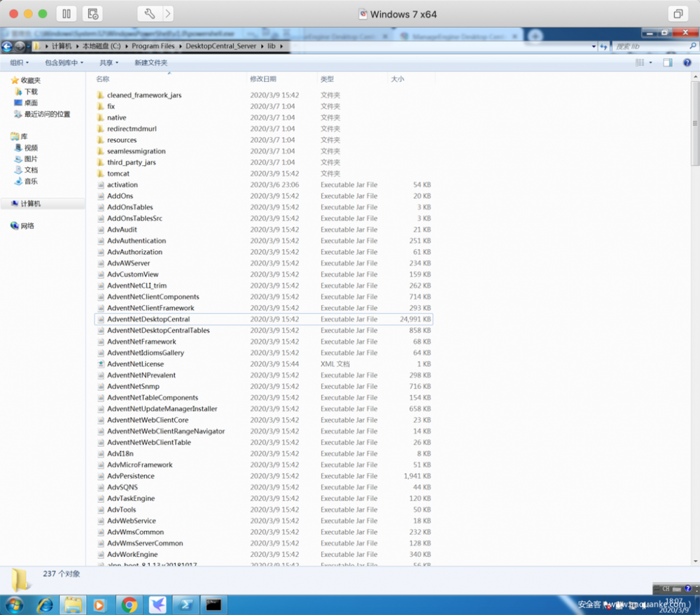700x615 pixels.
Task: Open the command prompt taskbar icon
Action: click(x=213, y=604)
